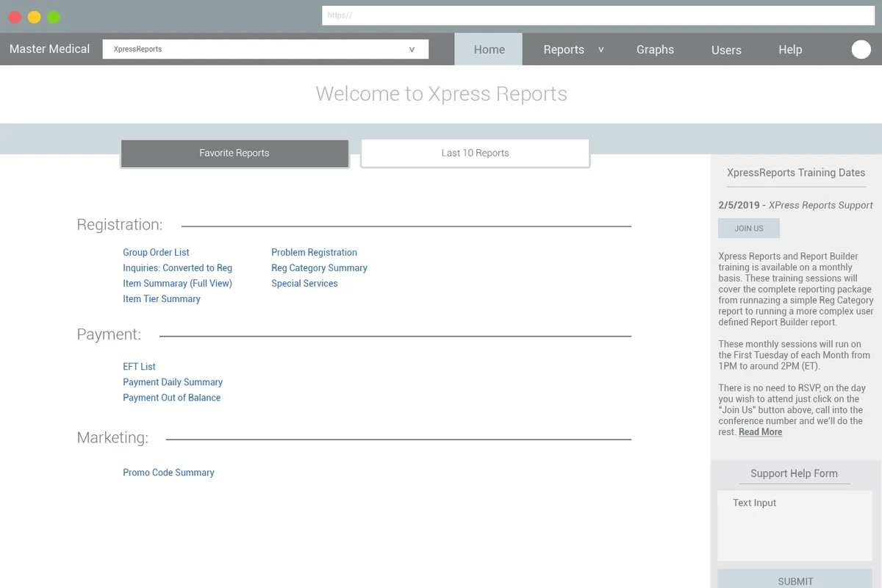Click the JOIN US button
This screenshot has height=588, width=882.
click(x=748, y=228)
